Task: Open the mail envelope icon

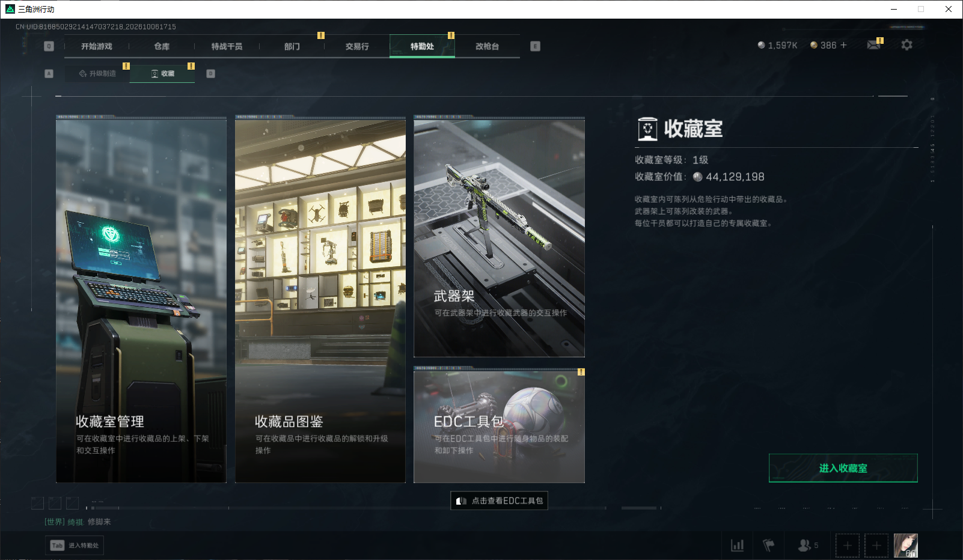Action: pos(873,45)
